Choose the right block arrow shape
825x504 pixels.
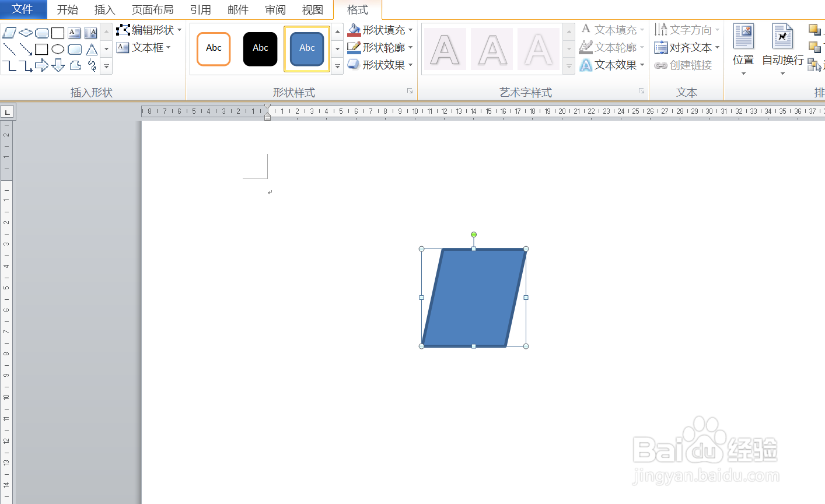click(41, 65)
